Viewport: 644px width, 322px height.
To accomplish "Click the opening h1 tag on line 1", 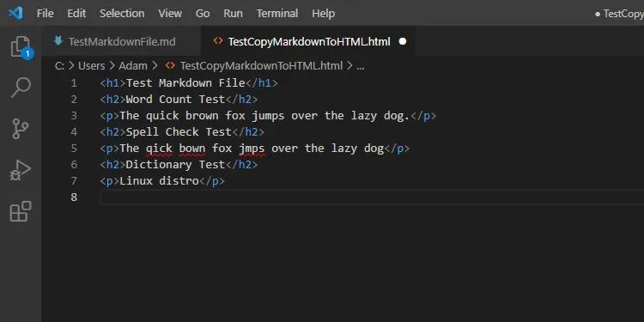I will (113, 83).
